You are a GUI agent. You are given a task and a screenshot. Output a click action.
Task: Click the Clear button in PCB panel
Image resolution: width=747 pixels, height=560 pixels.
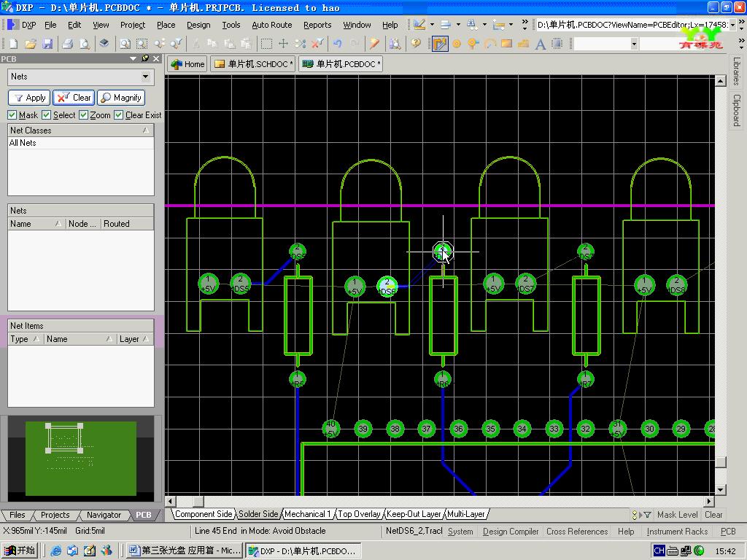(x=74, y=98)
